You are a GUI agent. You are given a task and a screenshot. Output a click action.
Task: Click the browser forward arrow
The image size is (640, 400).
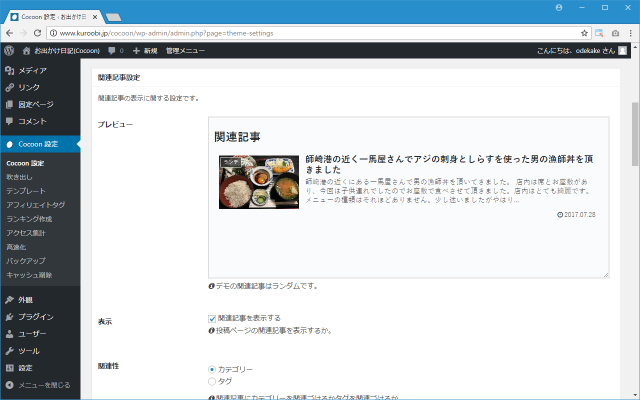[x=23, y=33]
